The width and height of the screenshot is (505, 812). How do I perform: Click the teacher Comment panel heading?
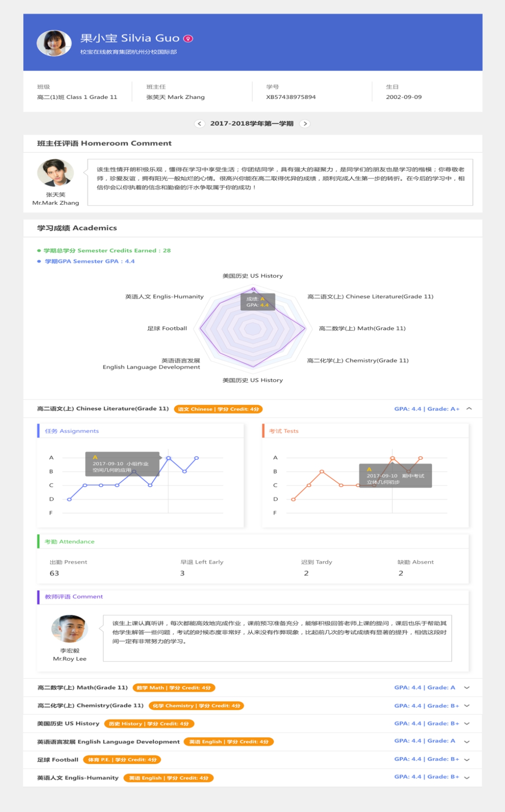74,597
